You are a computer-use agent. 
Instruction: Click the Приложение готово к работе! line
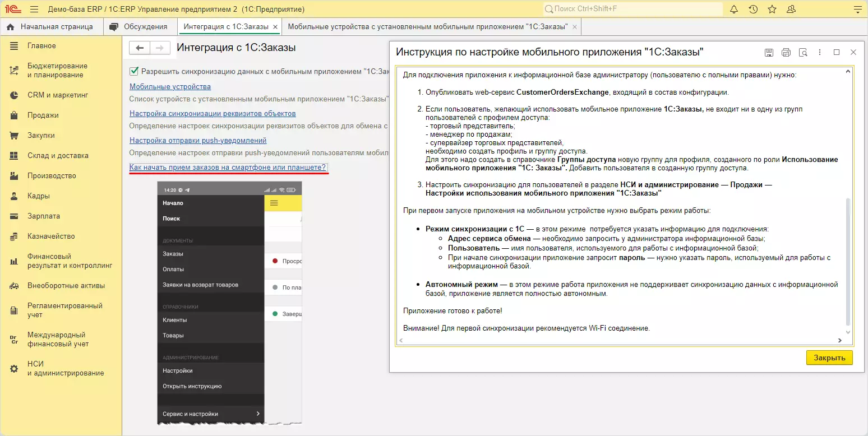453,310
